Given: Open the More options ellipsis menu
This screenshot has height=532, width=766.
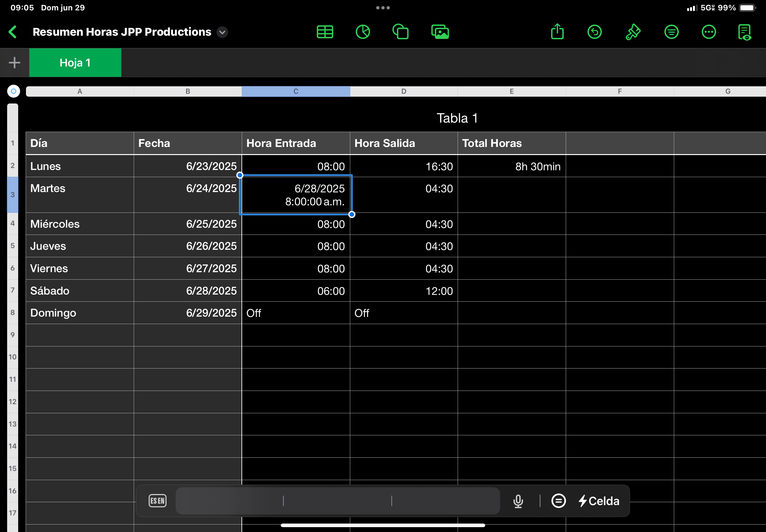Looking at the screenshot, I should (x=708, y=32).
